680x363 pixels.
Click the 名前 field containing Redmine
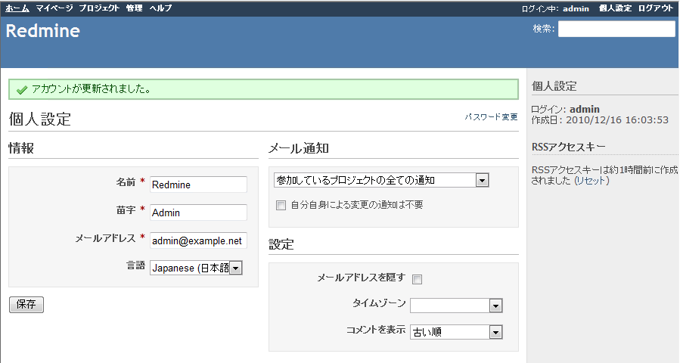(x=198, y=184)
